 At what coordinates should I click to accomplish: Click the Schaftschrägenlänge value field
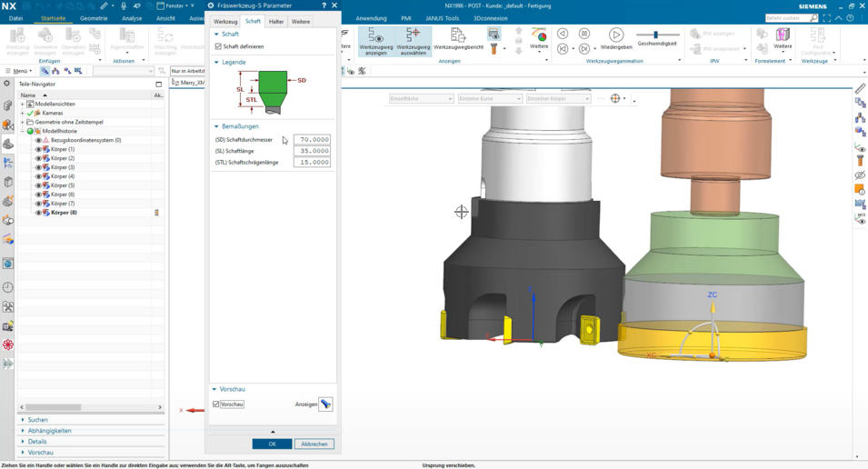[x=313, y=162]
